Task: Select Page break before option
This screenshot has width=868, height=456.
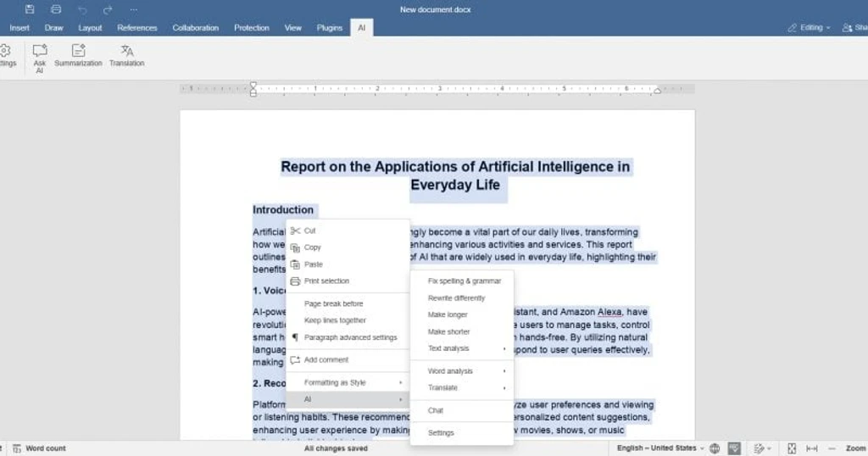Action: click(x=348, y=303)
